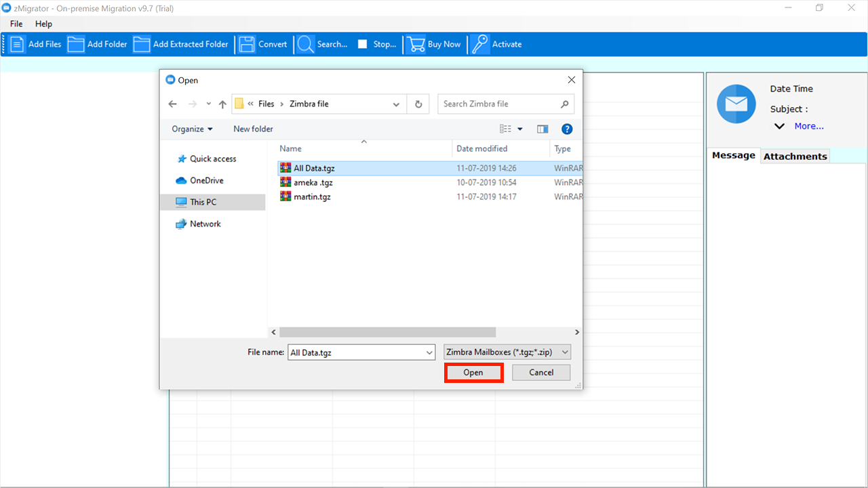Image resolution: width=868 pixels, height=488 pixels.
Task: Click the Buy Now cart button
Action: (x=433, y=44)
